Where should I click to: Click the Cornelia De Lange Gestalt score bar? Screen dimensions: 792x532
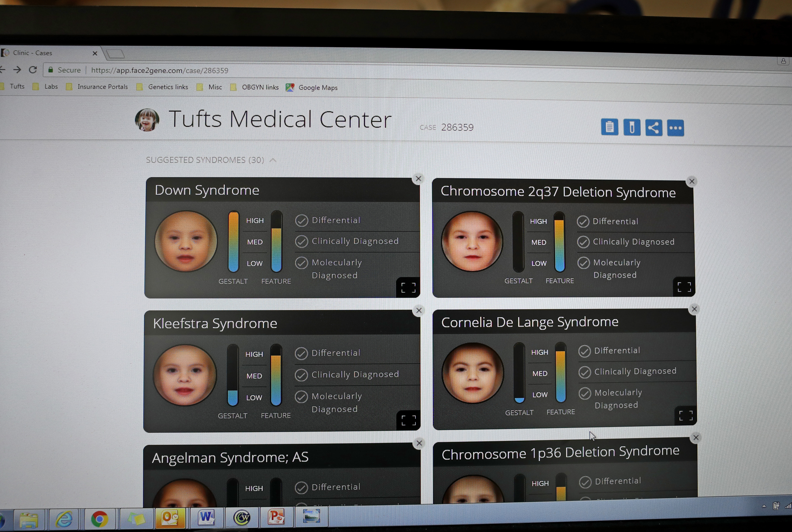pyautogui.click(x=519, y=373)
